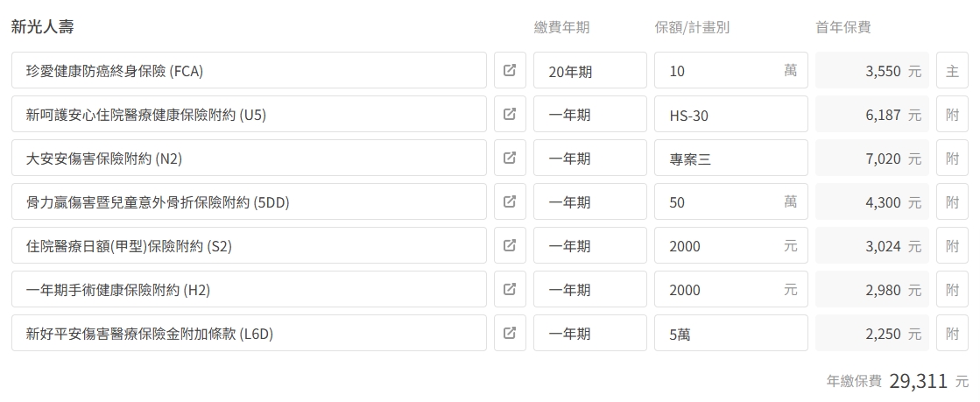Open the 20年期 payment term dropdown
The height and width of the screenshot is (402, 980).
tap(590, 70)
